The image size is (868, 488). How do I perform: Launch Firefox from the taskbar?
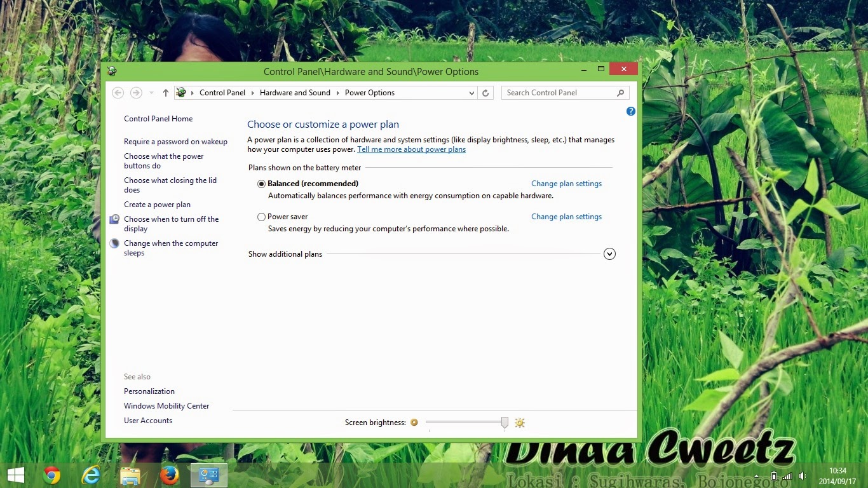(170, 475)
